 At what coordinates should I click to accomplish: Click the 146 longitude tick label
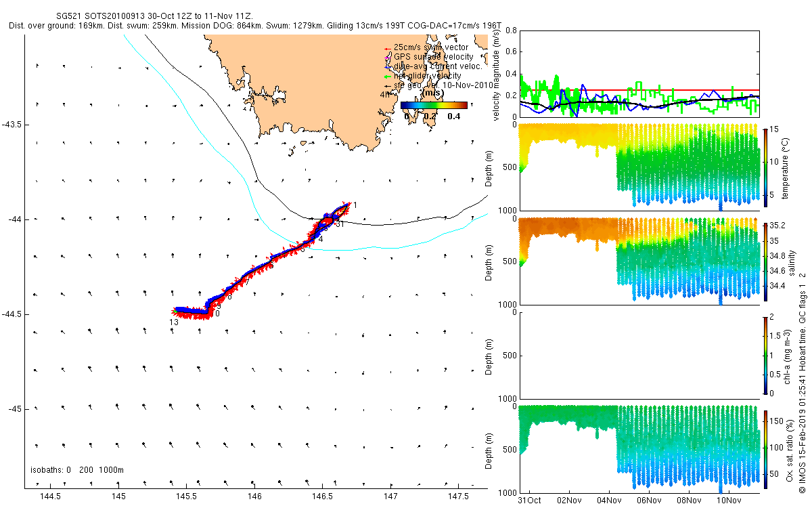tap(254, 496)
